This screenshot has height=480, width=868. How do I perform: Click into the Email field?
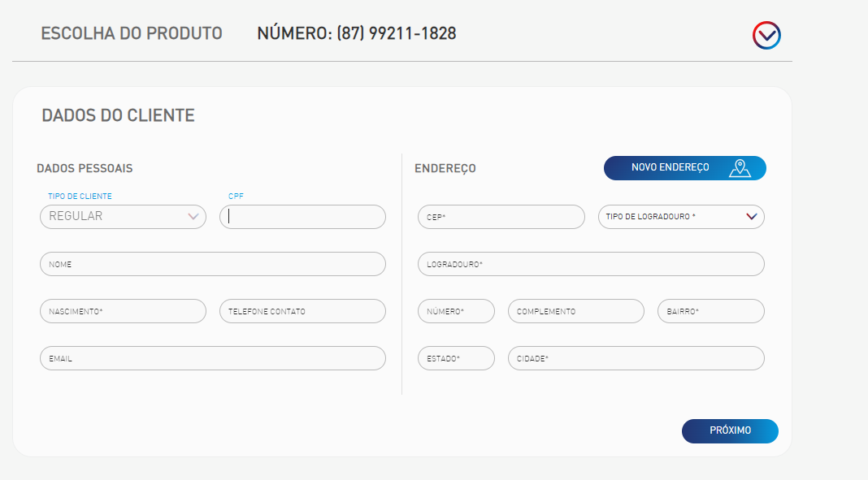tap(213, 358)
